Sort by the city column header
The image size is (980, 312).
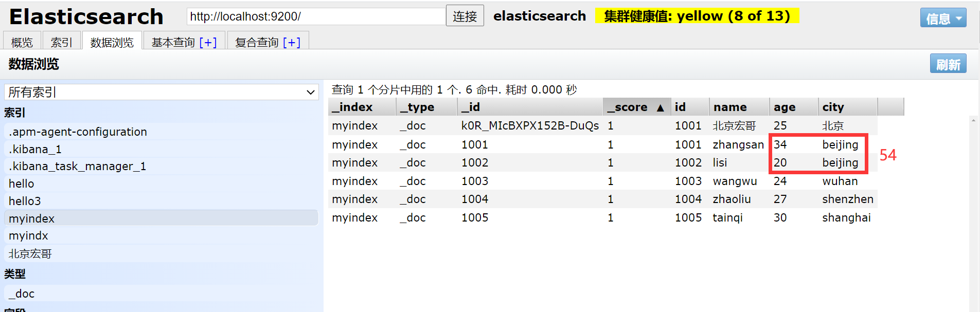pos(848,107)
